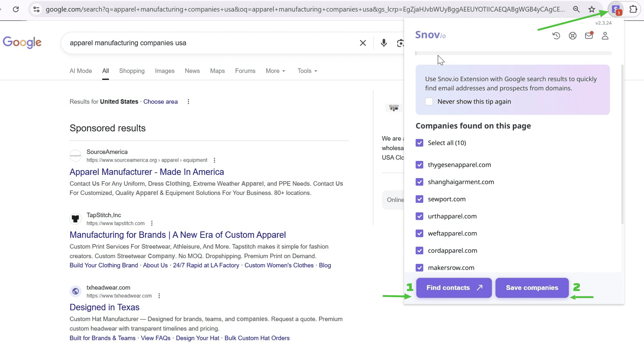Open the Snov.io history icon
644x348 pixels.
[556, 36]
